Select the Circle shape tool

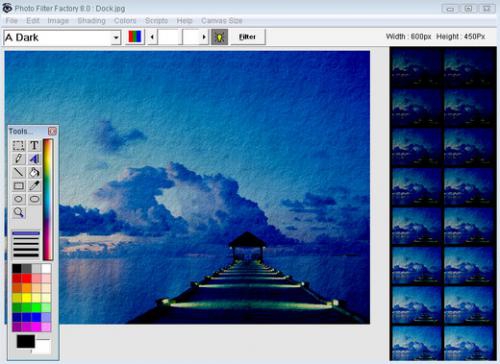19,199
